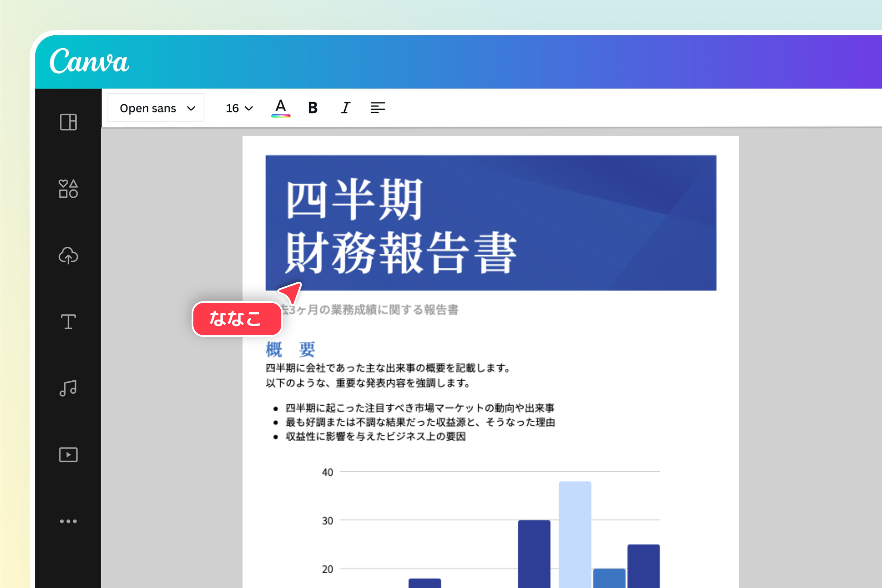The width and height of the screenshot is (882, 588).
Task: Click the line 以下のような、重要な発表内容を強調します。
Action: [368, 383]
